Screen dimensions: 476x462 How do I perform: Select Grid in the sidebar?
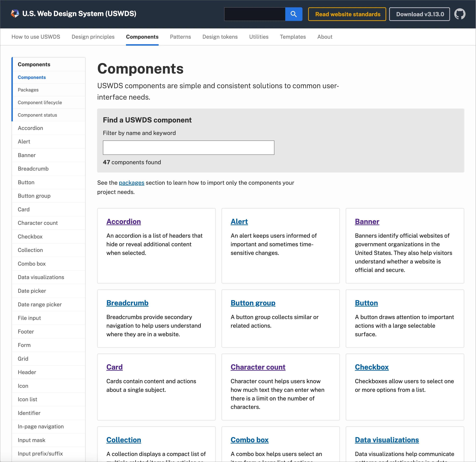coord(49,359)
